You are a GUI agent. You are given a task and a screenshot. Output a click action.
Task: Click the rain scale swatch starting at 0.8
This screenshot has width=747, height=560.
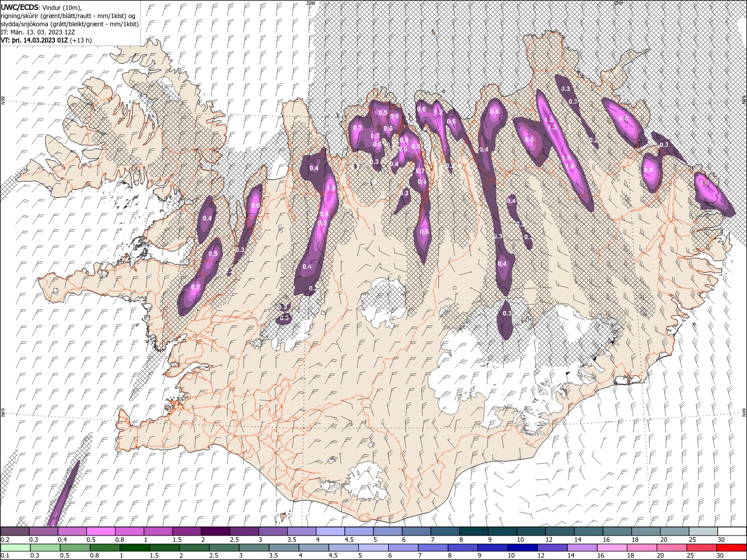coord(105,548)
